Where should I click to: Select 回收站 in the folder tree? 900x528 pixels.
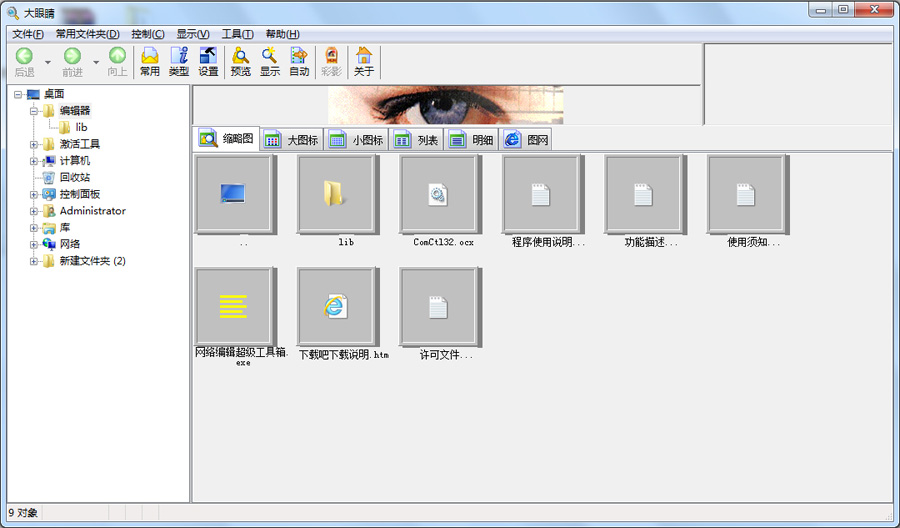(x=75, y=177)
